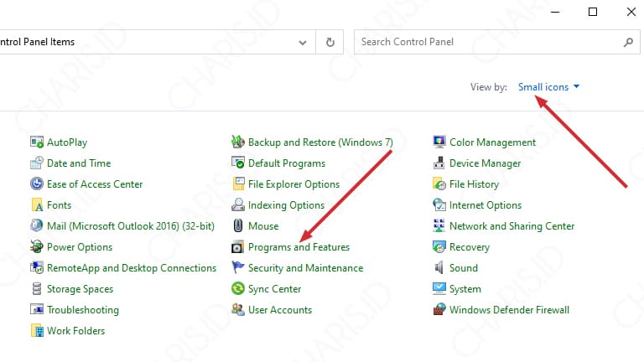This screenshot has width=644, height=362.
Task: Open the Color Management link
Action: tap(492, 142)
